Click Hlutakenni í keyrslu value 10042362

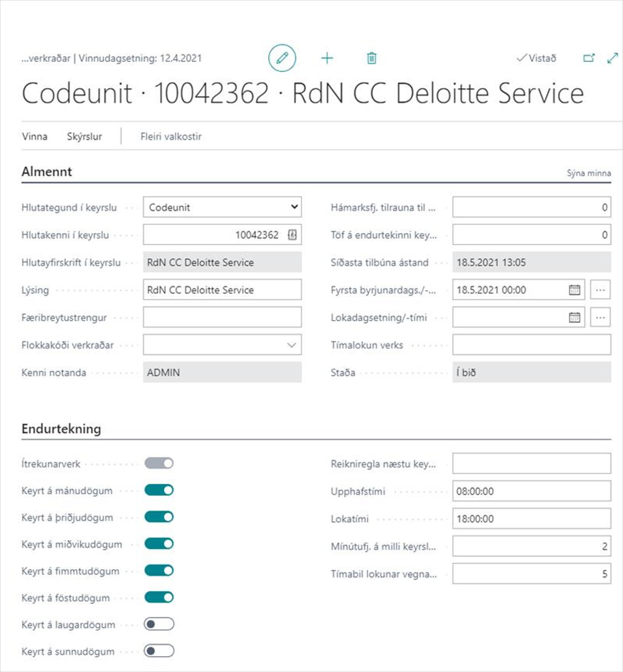pyautogui.click(x=257, y=235)
